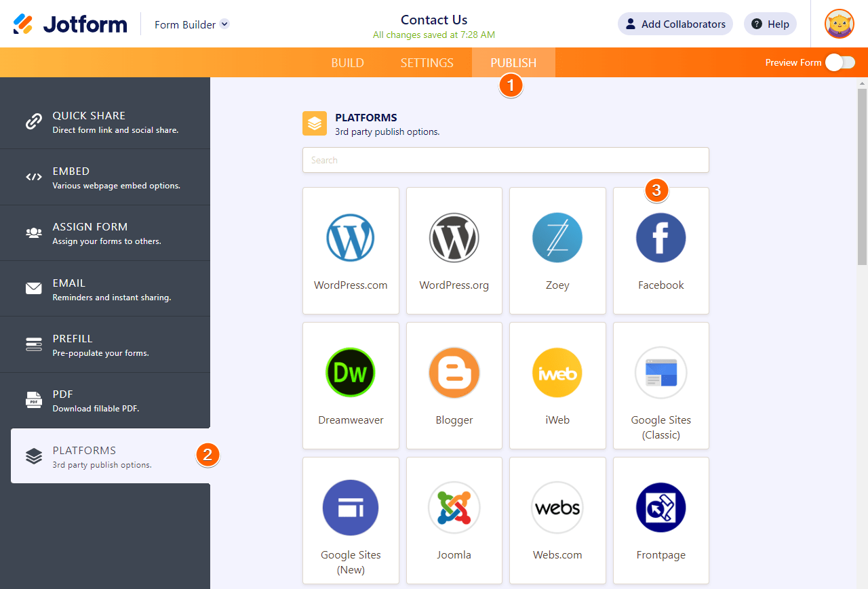Click the Blogger label text
This screenshot has width=868, height=589.
click(454, 420)
